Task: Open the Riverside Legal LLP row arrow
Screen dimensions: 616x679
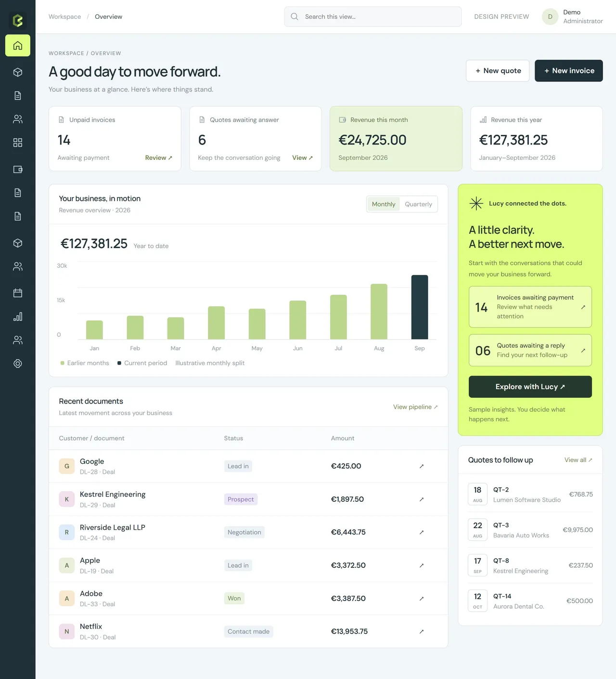Action: (x=422, y=532)
